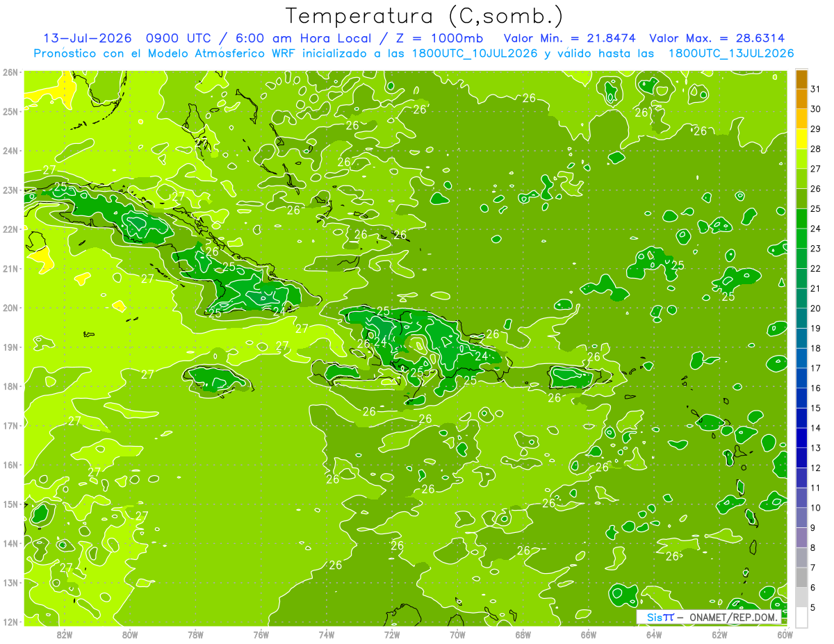834x644 pixels.
Task: Click the "60W" longitude axis label
Action: 785,634
